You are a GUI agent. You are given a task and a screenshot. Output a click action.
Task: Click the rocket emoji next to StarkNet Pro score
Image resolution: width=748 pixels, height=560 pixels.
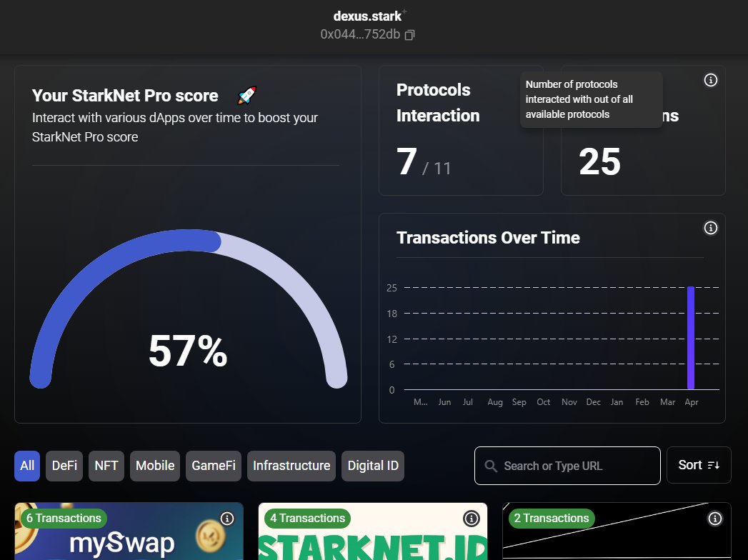[245, 94]
